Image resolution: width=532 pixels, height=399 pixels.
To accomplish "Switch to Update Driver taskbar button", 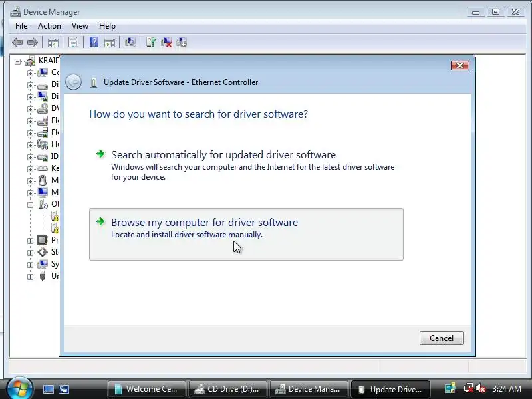I will (x=390, y=389).
